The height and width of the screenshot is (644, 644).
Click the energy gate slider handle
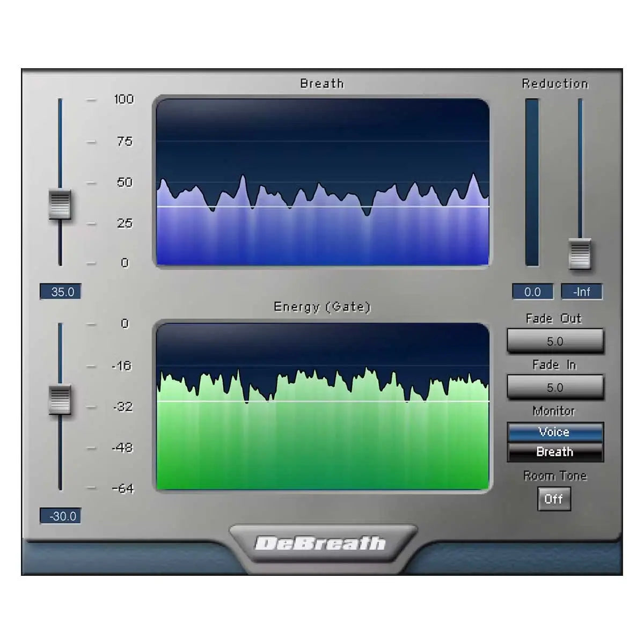(60, 399)
